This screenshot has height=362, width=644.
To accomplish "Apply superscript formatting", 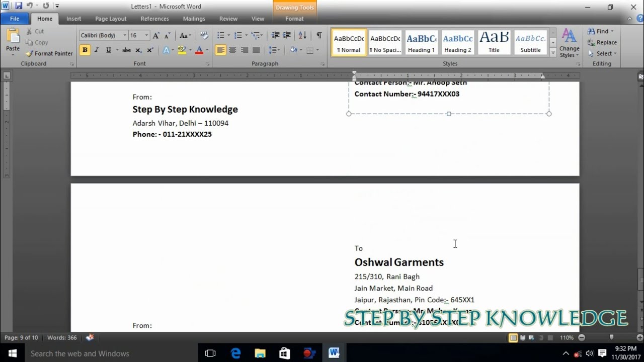I will (150, 50).
